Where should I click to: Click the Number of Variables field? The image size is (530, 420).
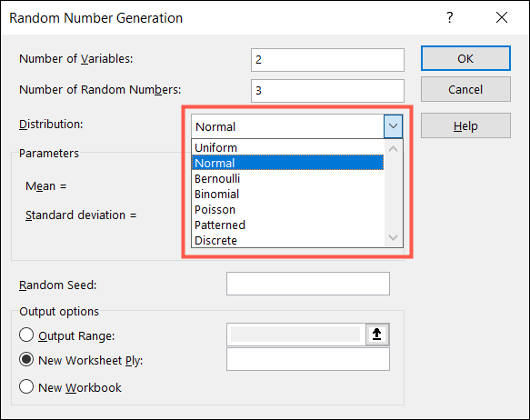point(327,60)
